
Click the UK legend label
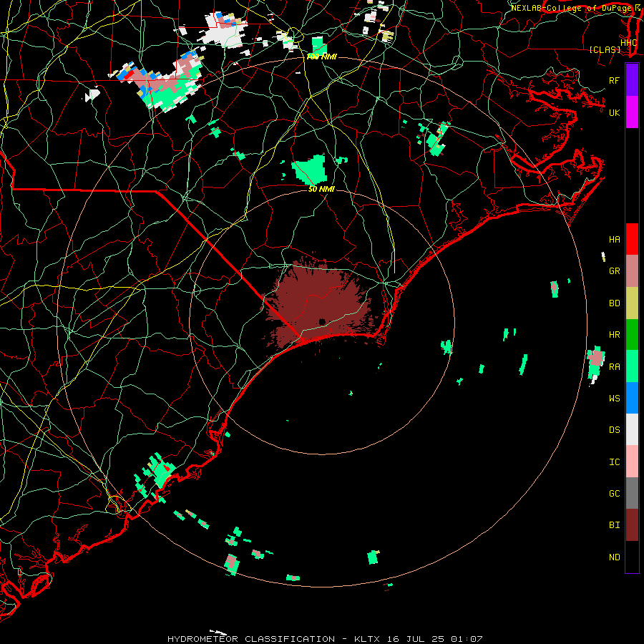click(x=614, y=112)
